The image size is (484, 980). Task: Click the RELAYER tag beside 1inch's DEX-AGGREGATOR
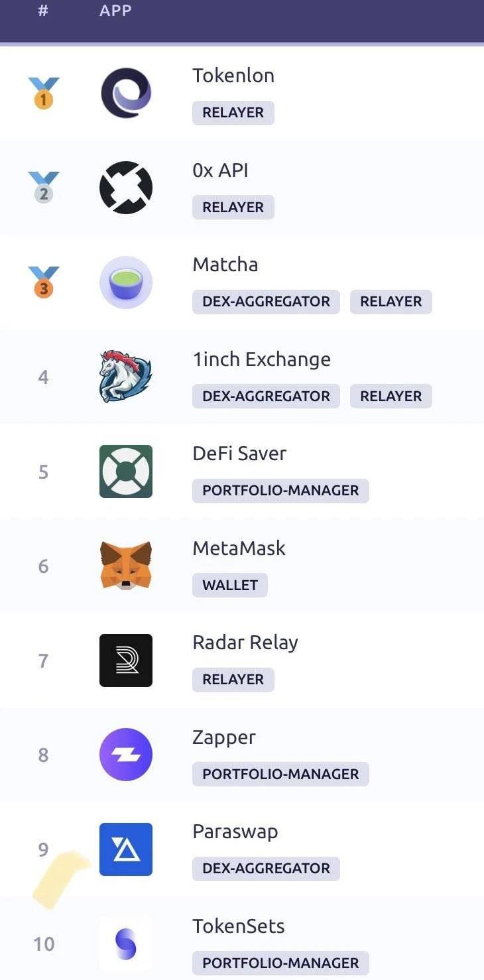[x=391, y=397]
